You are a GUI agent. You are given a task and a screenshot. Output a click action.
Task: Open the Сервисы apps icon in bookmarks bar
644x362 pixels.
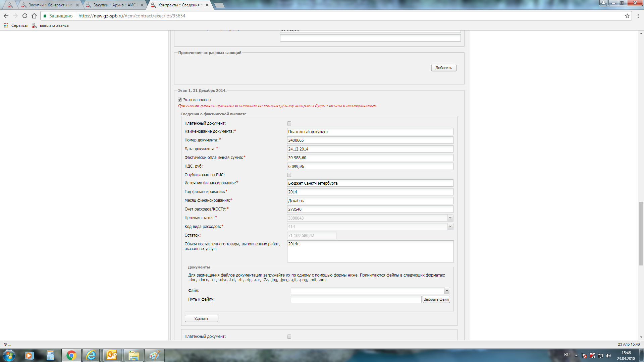[x=6, y=25]
